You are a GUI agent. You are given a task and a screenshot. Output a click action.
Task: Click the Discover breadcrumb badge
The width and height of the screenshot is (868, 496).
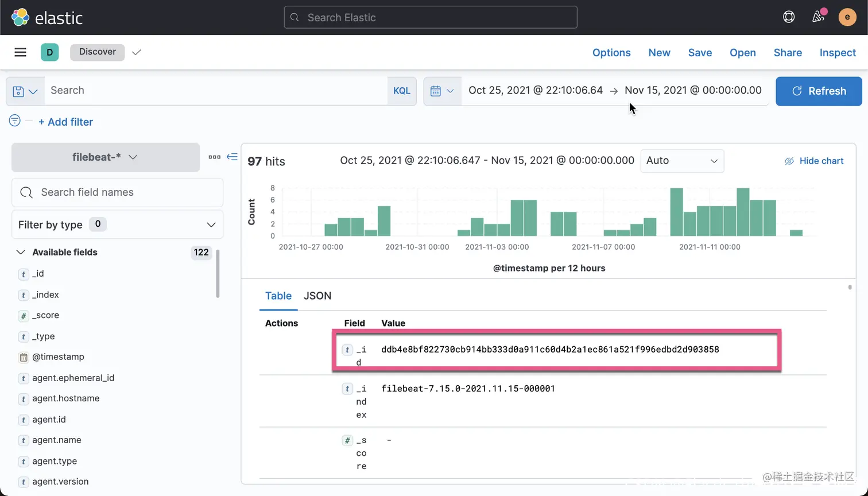point(97,52)
